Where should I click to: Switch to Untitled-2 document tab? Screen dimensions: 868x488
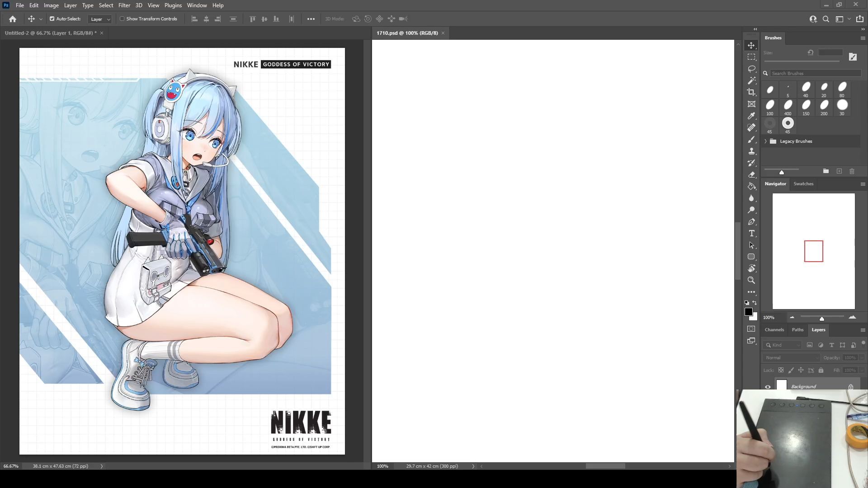click(51, 33)
